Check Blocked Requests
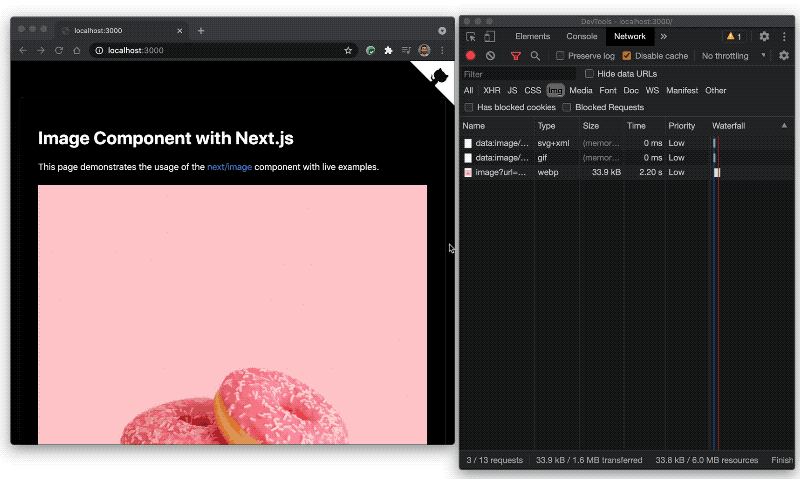Viewport: 800px width, 479px height. click(x=566, y=107)
